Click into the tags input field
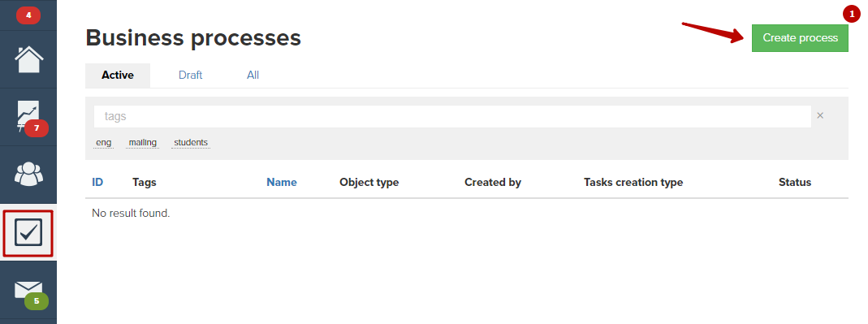The width and height of the screenshot is (868, 324). pos(452,116)
